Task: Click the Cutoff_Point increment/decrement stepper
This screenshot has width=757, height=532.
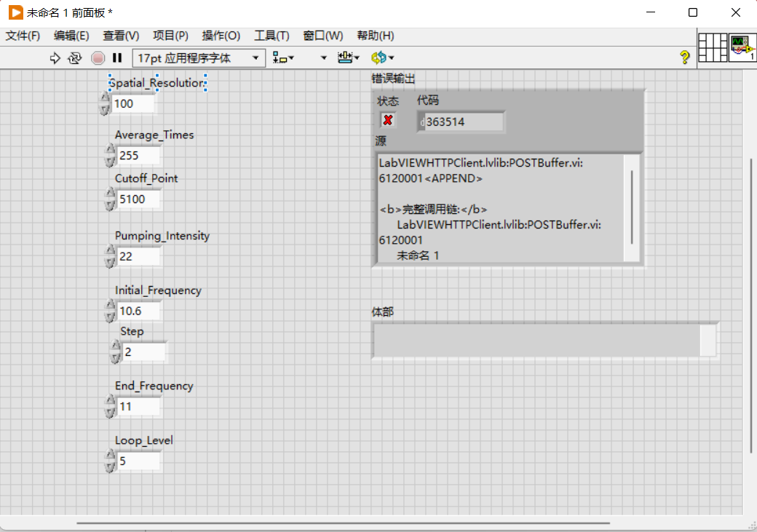Action: click(110, 199)
